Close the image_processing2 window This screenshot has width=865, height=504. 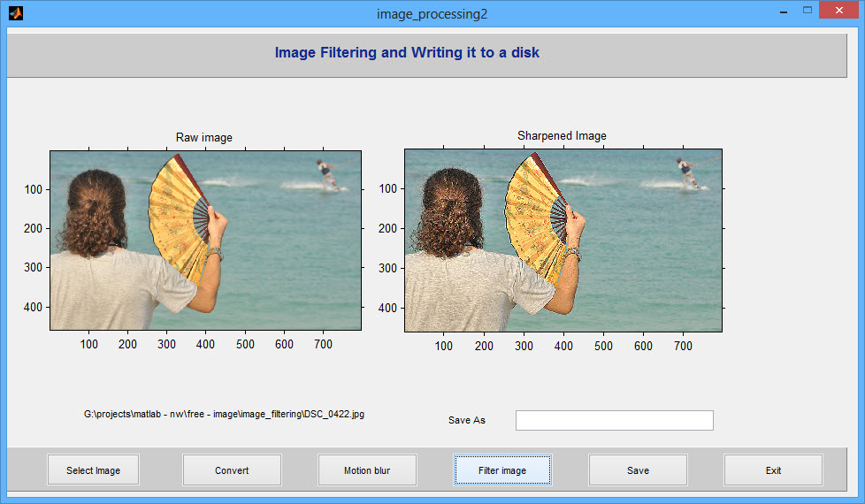(838, 11)
